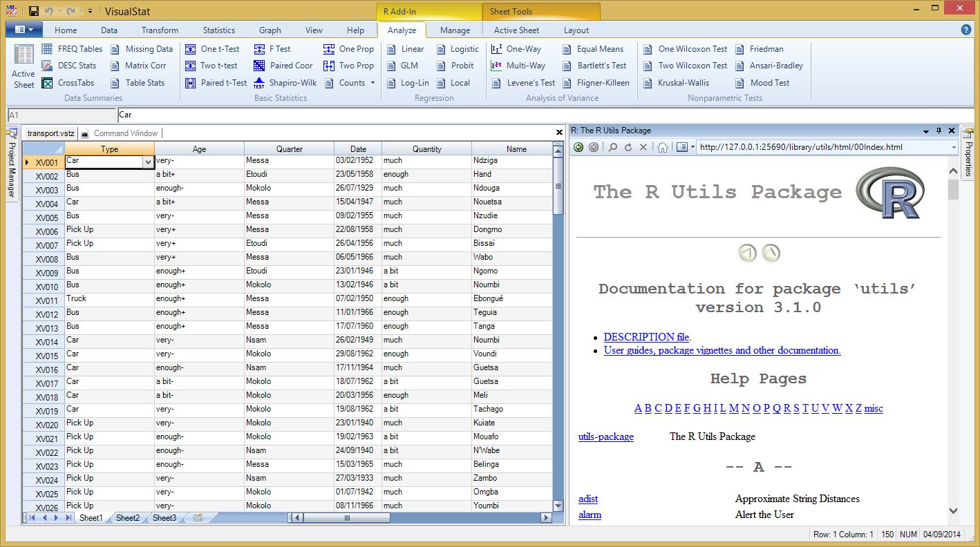
Task: Select row header XV011
Action: 44,300
